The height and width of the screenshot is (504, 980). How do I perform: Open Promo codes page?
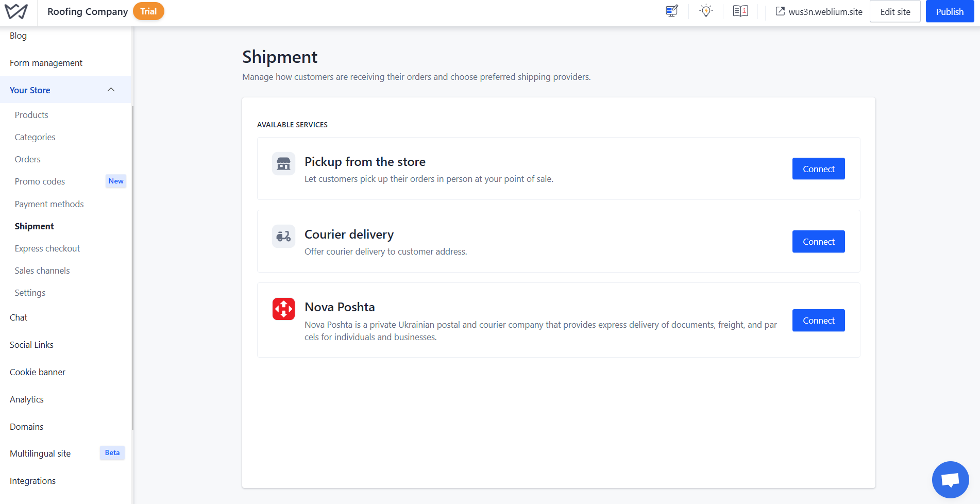coord(40,181)
